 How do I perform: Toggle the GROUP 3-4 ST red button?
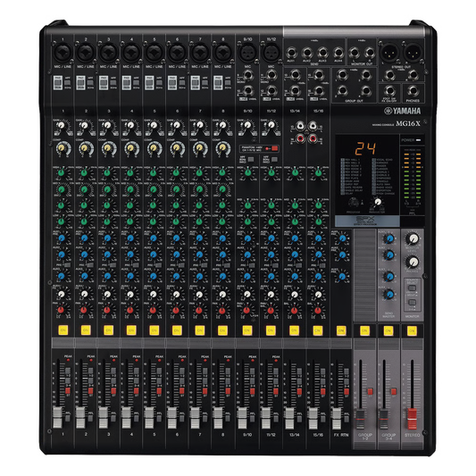pyautogui.click(x=394, y=391)
